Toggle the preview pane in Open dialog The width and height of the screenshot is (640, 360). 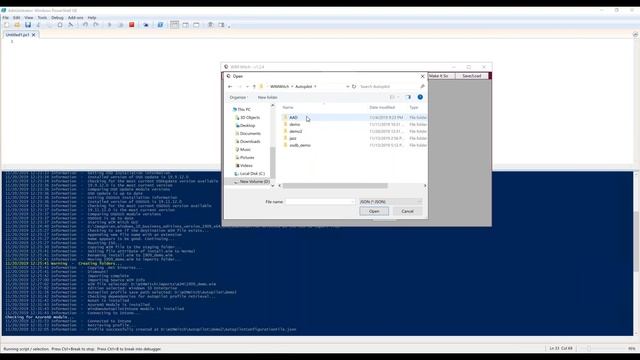[408, 97]
